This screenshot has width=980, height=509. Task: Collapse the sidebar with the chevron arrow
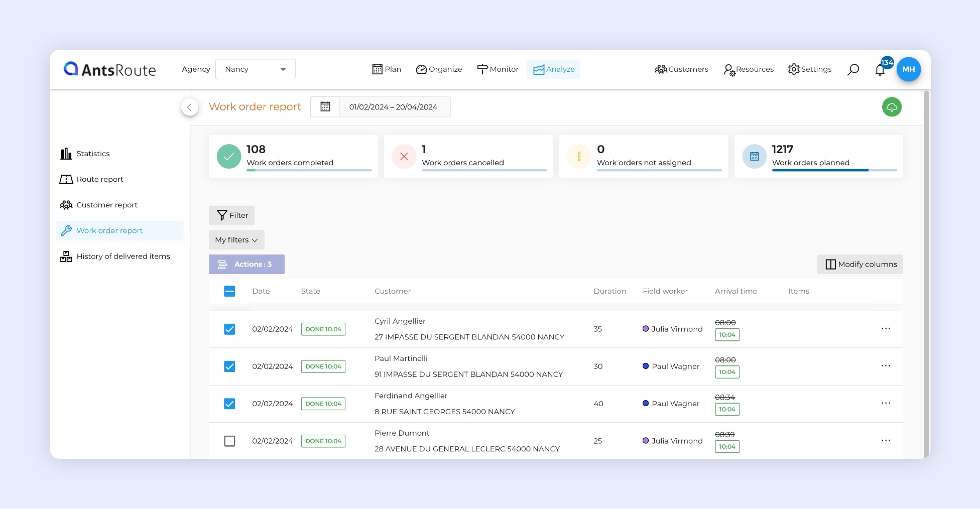click(x=189, y=107)
